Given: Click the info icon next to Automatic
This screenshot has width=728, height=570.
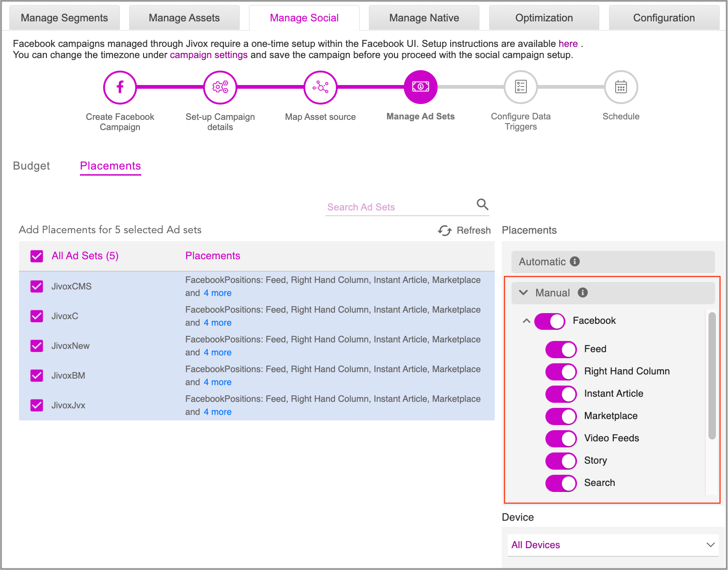Looking at the screenshot, I should 575,262.
